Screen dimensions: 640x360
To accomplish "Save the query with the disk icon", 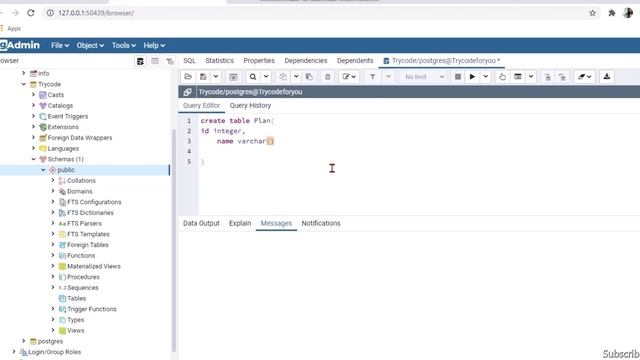I will [203, 77].
